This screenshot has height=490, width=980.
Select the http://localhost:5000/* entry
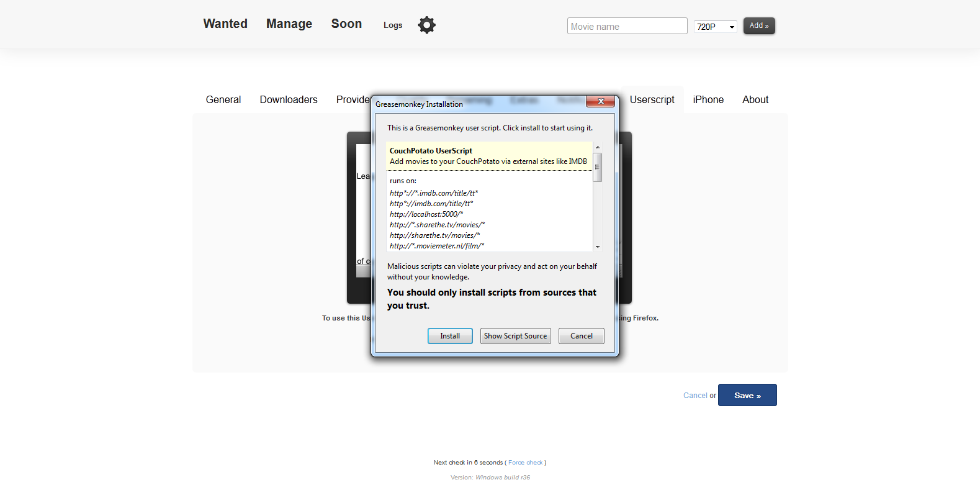click(x=426, y=214)
